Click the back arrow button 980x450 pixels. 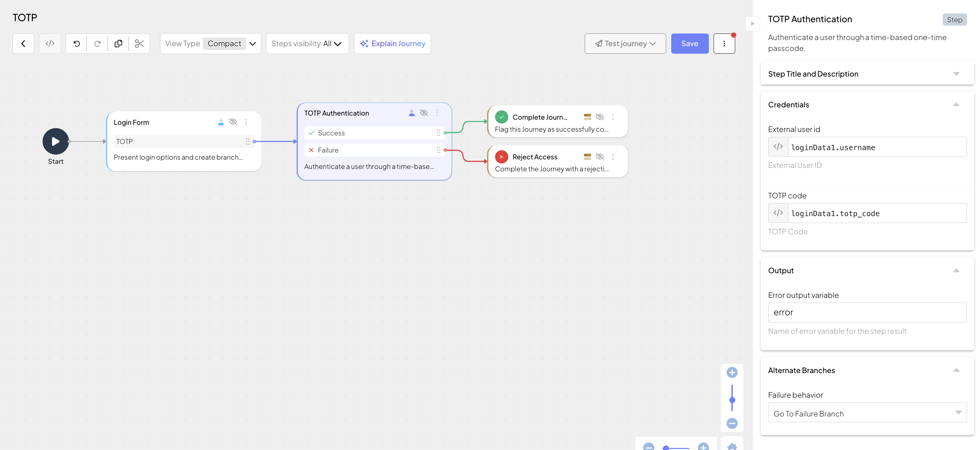pos(23,43)
